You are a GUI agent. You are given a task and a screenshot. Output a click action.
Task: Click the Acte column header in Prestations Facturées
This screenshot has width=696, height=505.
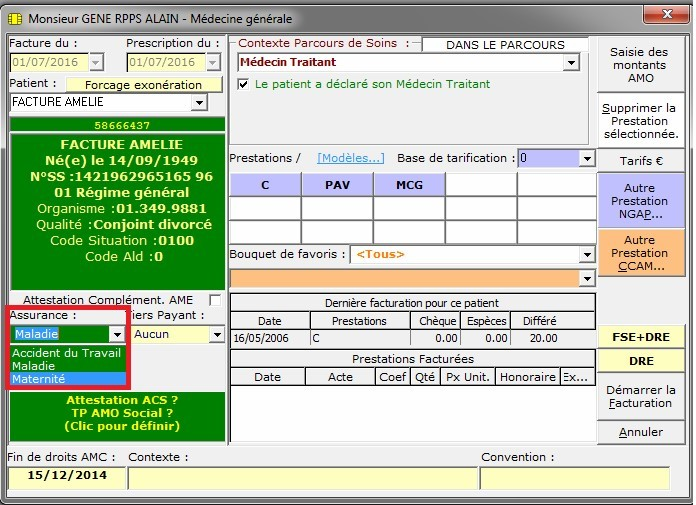point(341,377)
